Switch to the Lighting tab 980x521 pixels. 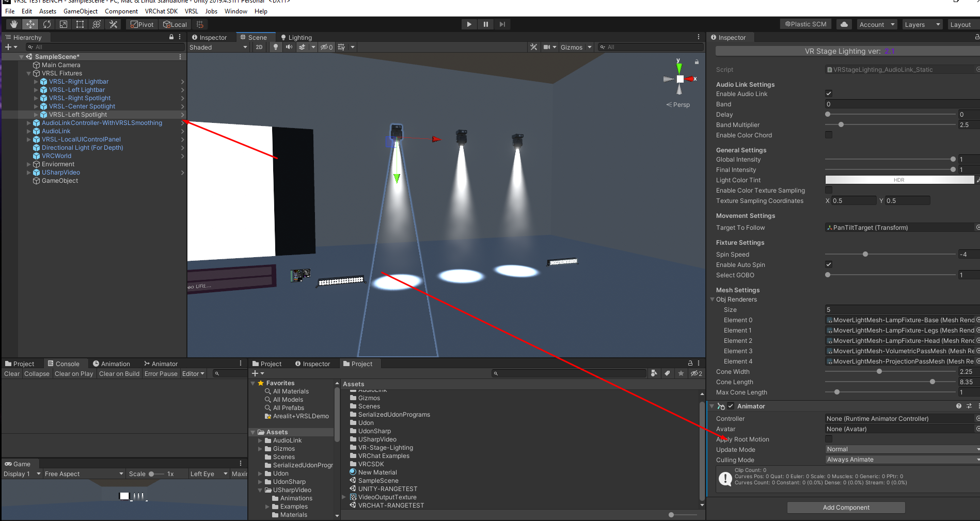(296, 37)
